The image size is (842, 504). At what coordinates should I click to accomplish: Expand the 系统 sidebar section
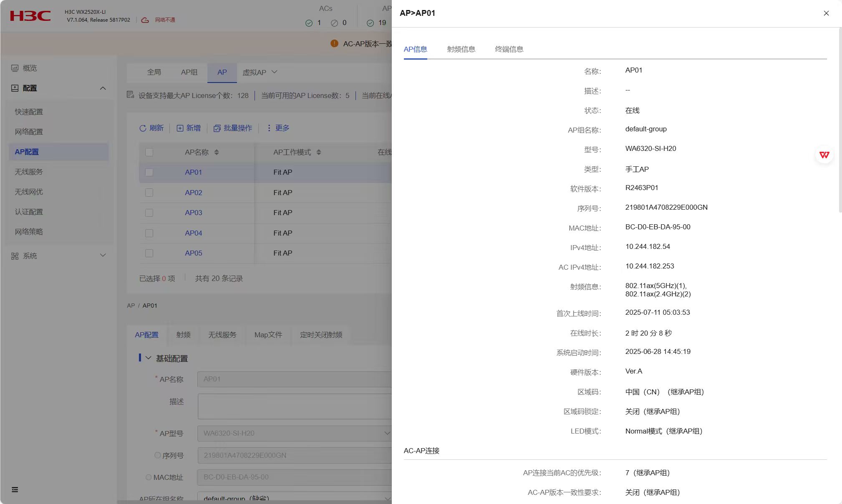tap(103, 255)
